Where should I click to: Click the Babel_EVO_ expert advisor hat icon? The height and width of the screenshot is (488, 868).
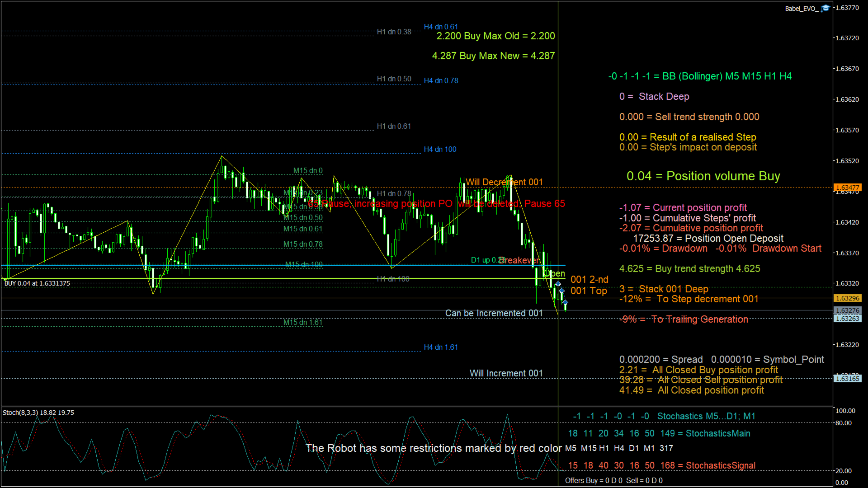pos(825,8)
